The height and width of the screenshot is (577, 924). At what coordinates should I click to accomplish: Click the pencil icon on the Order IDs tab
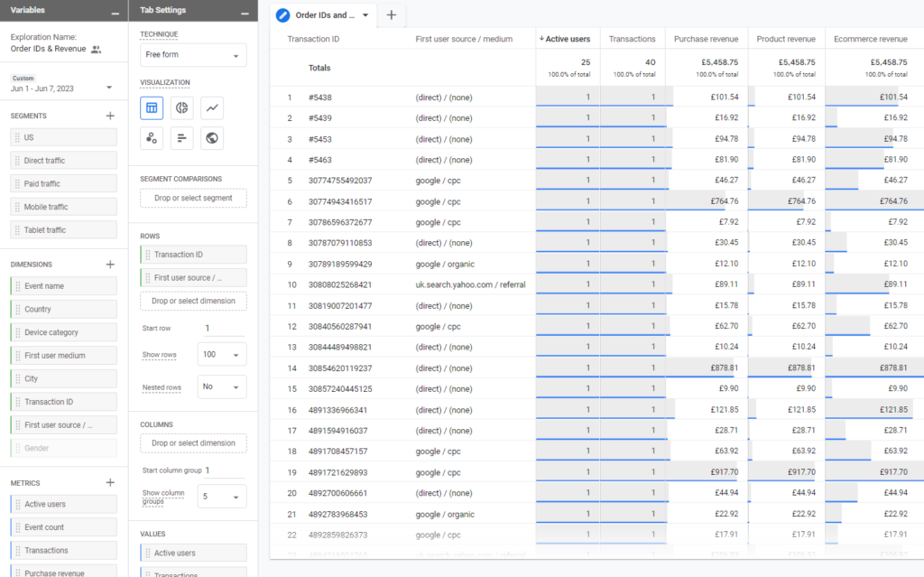[282, 15]
